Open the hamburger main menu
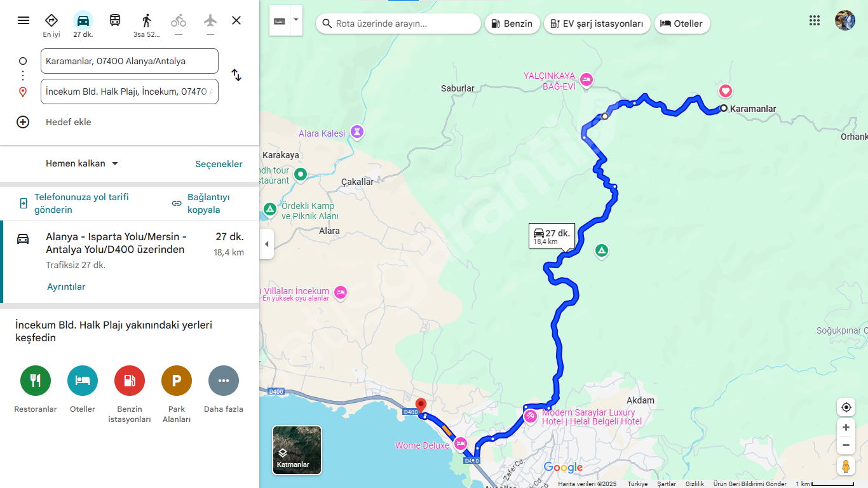 tap(24, 20)
